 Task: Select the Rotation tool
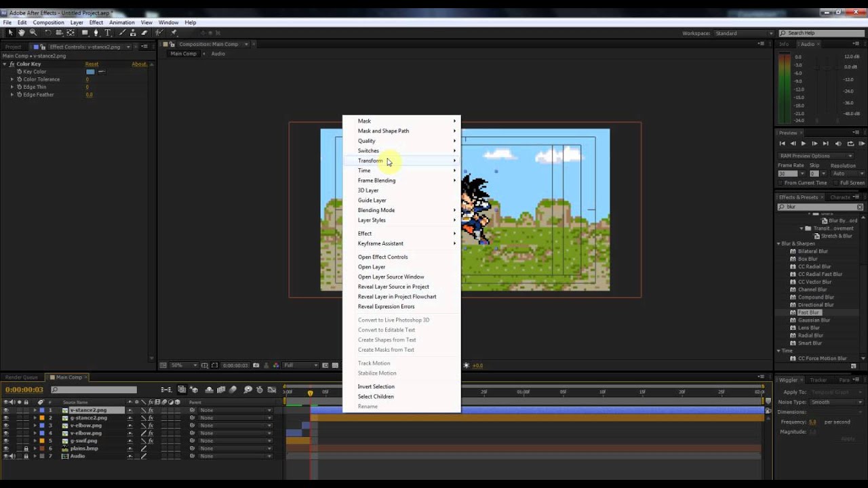47,33
